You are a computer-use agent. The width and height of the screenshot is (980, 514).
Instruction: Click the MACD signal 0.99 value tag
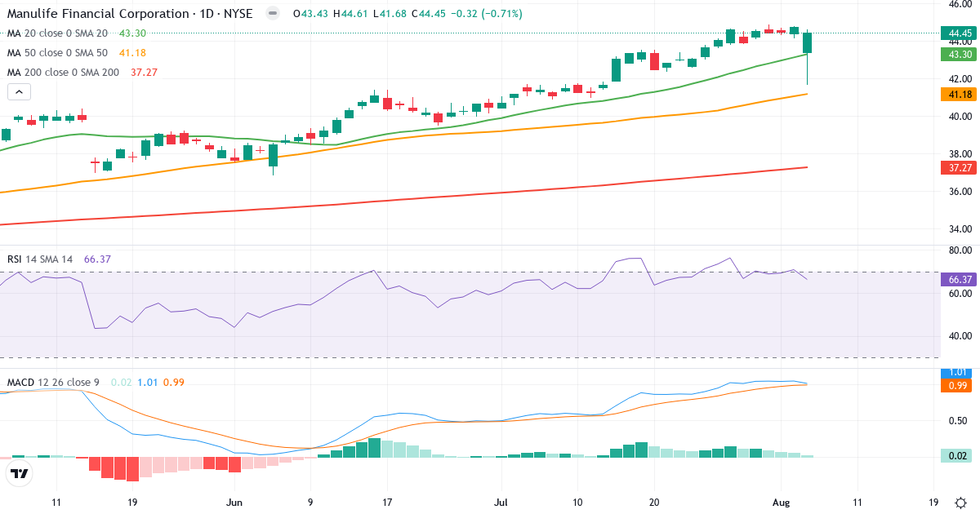pos(958,385)
